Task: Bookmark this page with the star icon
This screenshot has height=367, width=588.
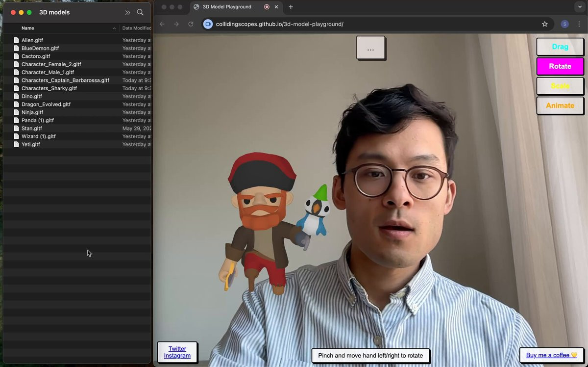Action: (545, 24)
